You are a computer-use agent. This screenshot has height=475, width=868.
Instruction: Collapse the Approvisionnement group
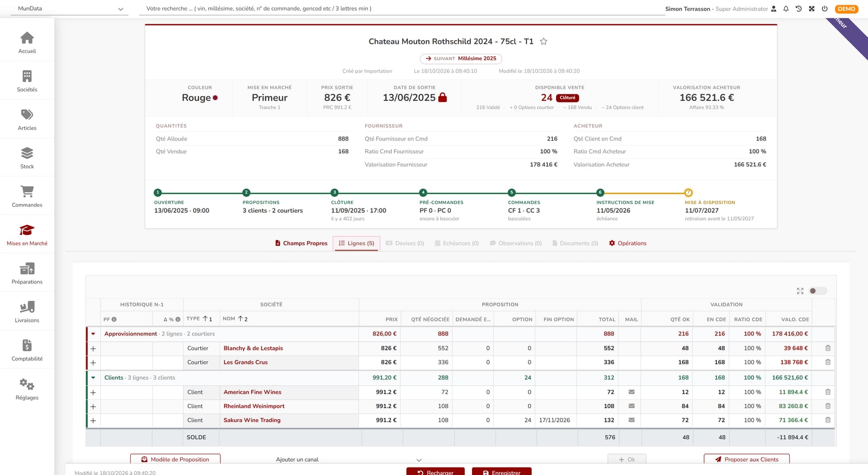click(93, 334)
